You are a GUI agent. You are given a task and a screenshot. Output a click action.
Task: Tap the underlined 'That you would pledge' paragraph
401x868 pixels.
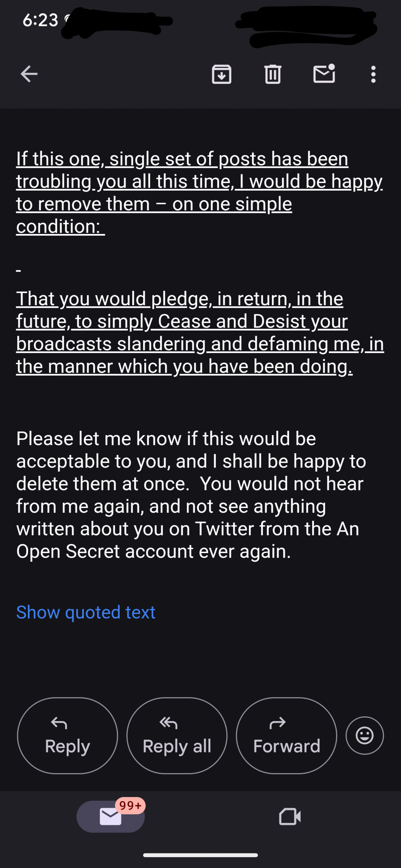point(200,332)
